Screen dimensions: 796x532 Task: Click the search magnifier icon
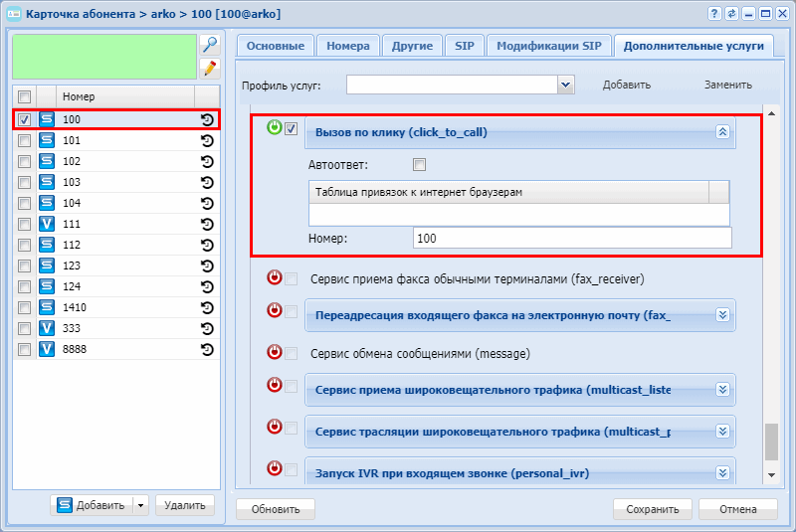(x=210, y=45)
